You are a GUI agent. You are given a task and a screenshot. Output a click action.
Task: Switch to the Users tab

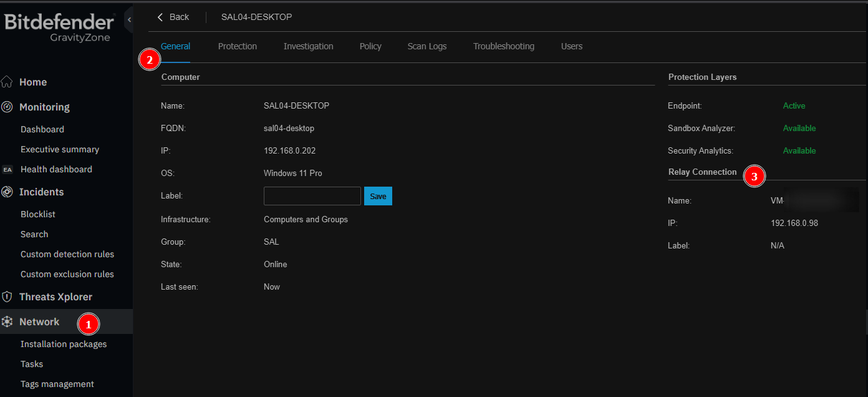[x=572, y=46]
